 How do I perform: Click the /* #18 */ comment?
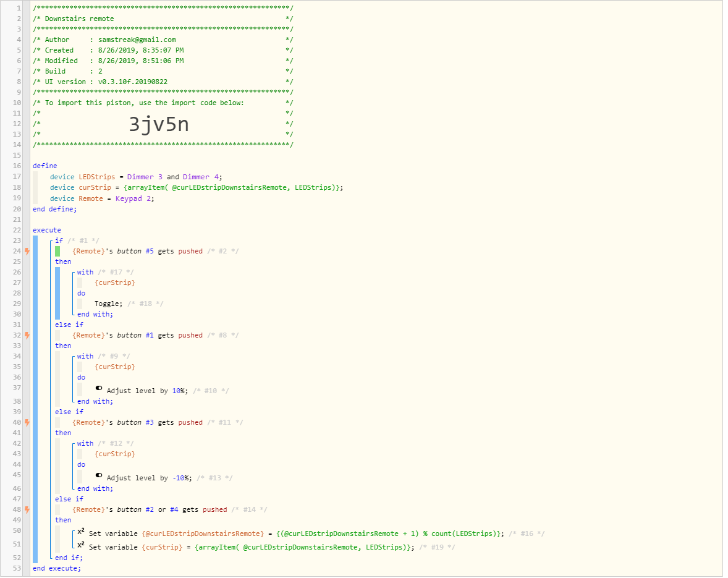click(x=145, y=304)
